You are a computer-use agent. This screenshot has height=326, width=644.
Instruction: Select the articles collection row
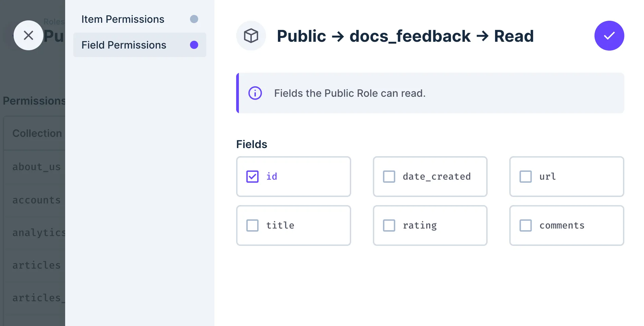(36, 265)
